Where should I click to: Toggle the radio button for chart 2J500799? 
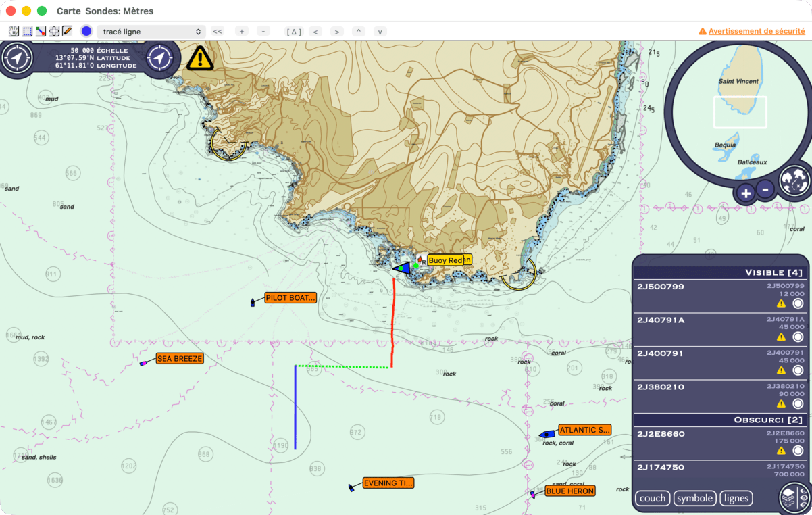tap(798, 303)
